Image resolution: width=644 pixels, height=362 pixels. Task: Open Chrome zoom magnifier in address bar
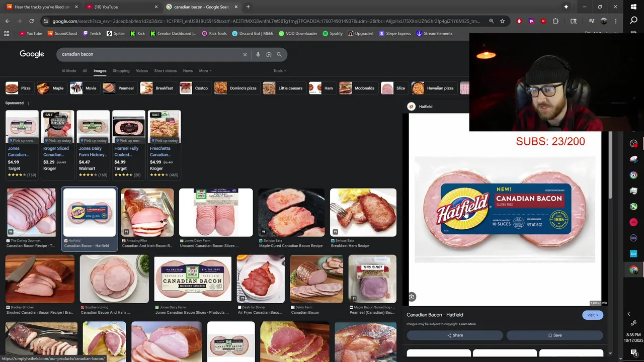(491, 21)
